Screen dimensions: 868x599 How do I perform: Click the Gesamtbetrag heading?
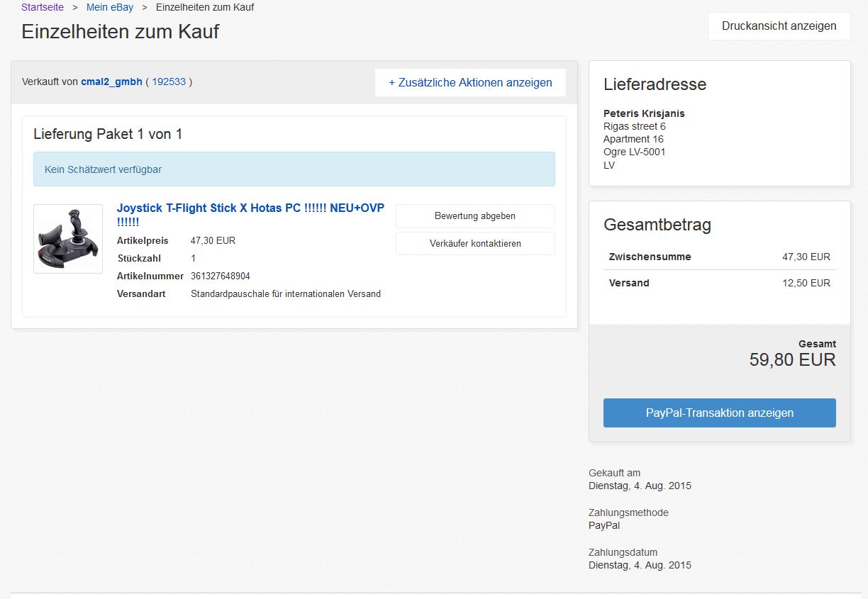[x=657, y=225]
